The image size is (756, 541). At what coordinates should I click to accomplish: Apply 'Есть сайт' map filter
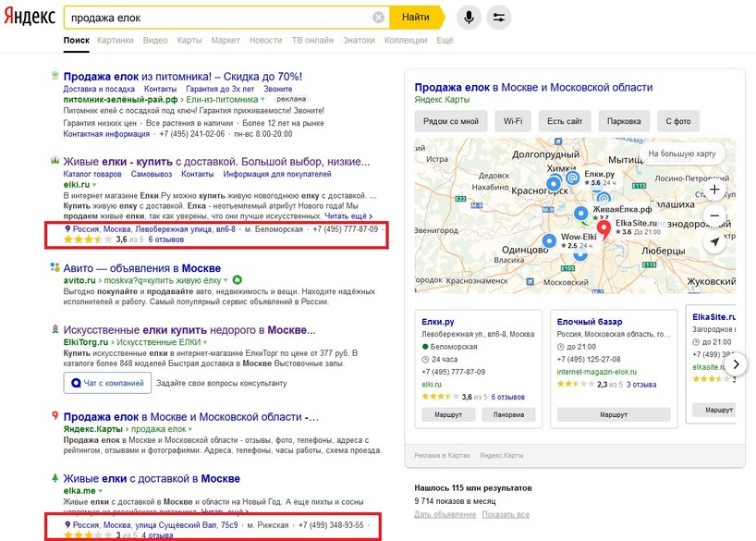tap(565, 121)
